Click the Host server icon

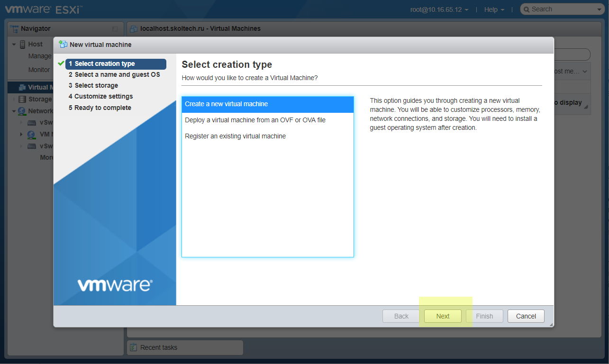(22, 45)
